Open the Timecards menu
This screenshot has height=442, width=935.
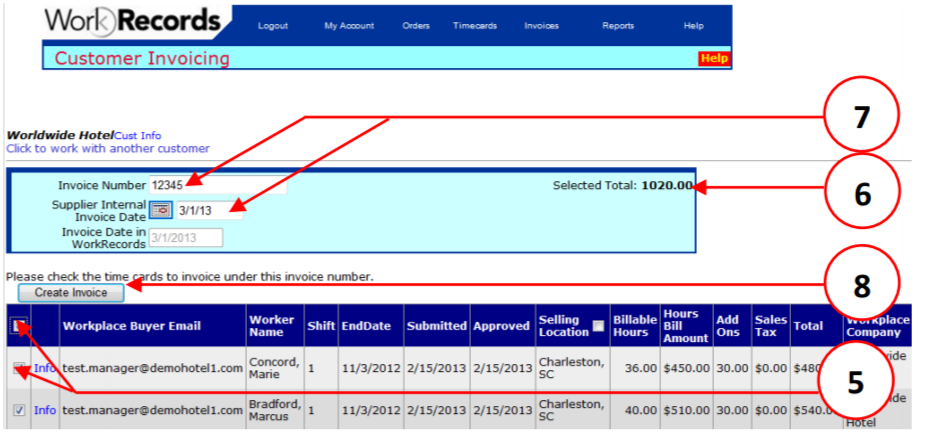[475, 26]
